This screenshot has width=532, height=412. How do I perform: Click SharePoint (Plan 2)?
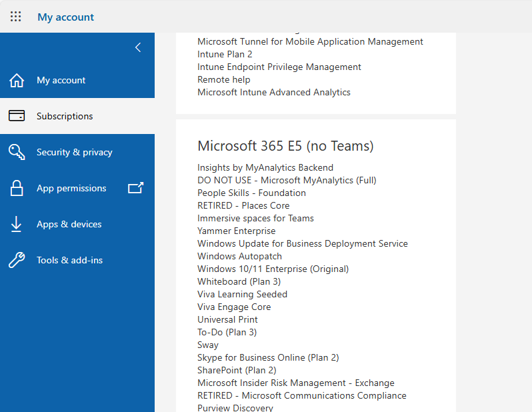pos(237,370)
